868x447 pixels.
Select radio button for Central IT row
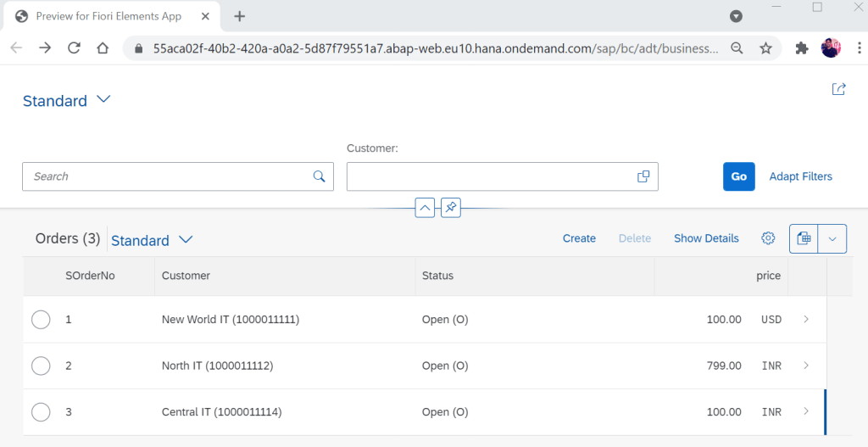tap(41, 412)
